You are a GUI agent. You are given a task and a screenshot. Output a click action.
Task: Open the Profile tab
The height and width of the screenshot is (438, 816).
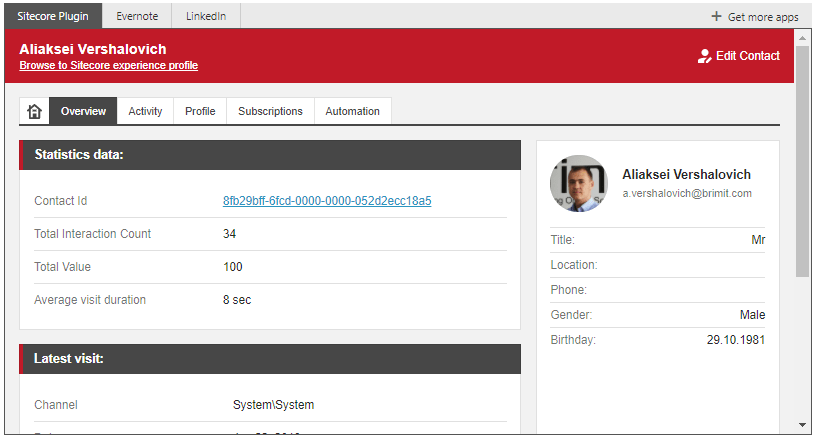200,111
